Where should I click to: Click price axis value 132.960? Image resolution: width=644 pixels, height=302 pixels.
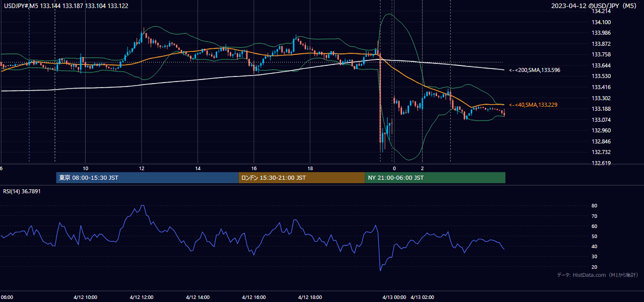coord(601,130)
